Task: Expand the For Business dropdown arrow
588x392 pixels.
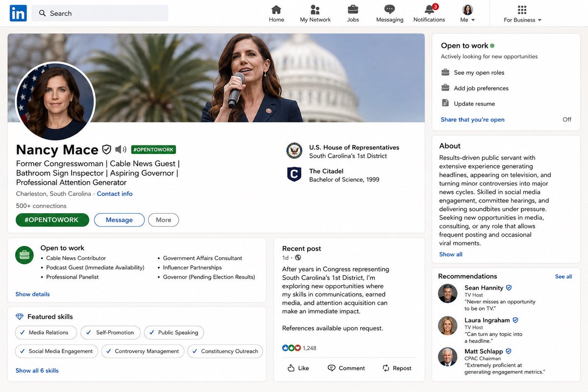Action: (x=539, y=20)
